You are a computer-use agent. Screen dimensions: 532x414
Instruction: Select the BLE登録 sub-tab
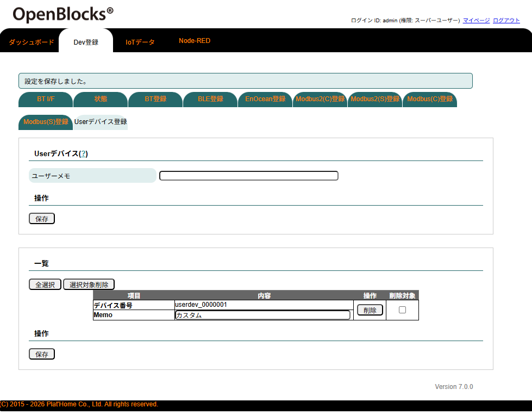(210, 99)
